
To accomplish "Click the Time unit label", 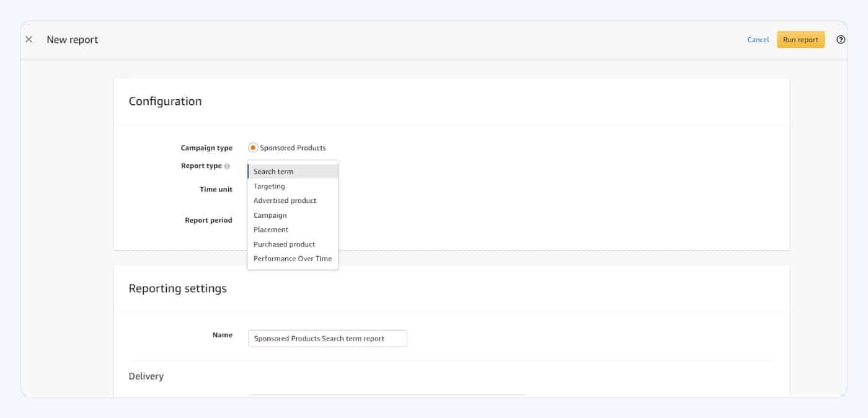I will 216,189.
